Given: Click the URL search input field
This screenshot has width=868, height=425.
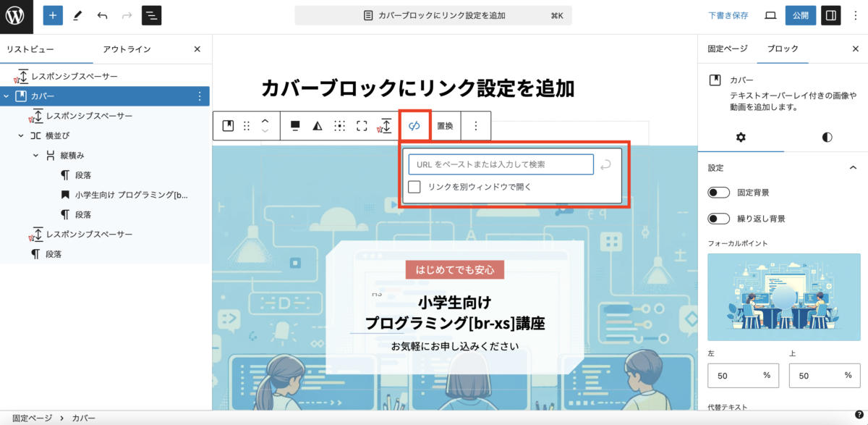Looking at the screenshot, I should click(500, 164).
